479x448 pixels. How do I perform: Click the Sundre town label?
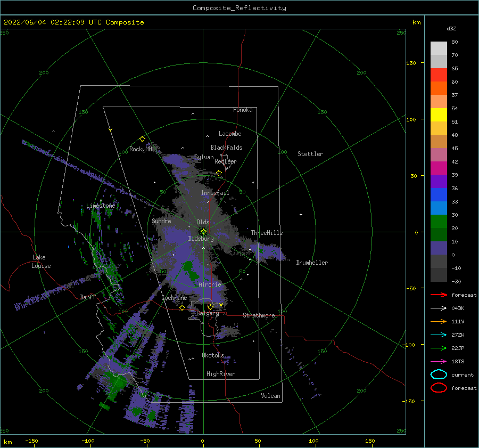coord(161,221)
